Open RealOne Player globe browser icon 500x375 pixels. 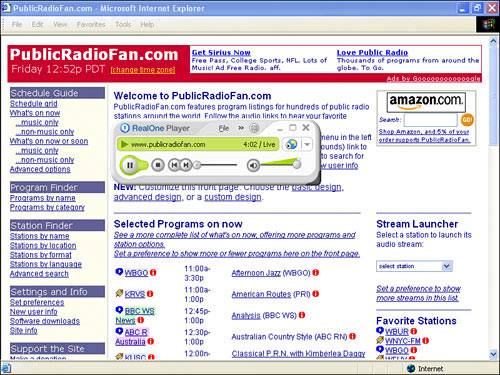tap(291, 144)
